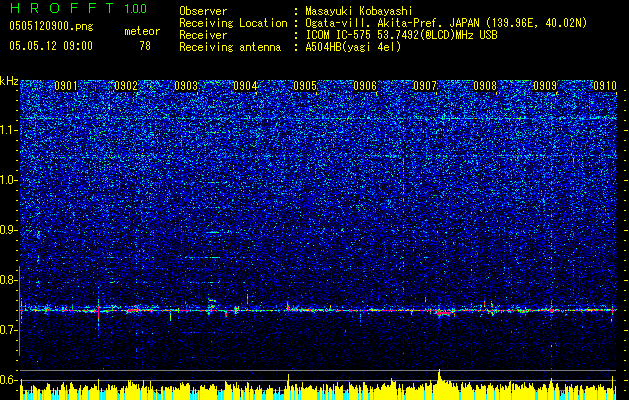Click the 0905 time marker

pyautogui.click(x=305, y=86)
